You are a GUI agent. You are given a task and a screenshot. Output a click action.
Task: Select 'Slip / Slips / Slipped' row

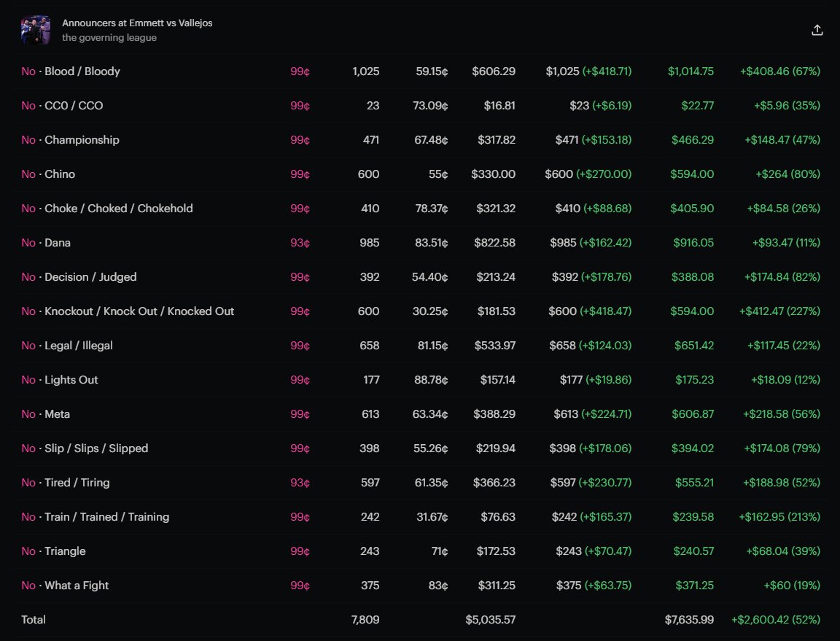(x=420, y=448)
